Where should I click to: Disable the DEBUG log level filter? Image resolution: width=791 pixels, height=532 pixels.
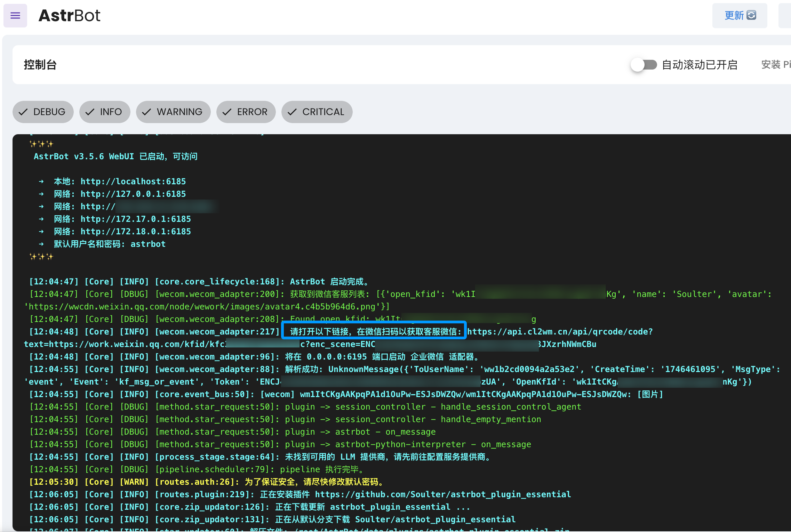[x=49, y=112]
